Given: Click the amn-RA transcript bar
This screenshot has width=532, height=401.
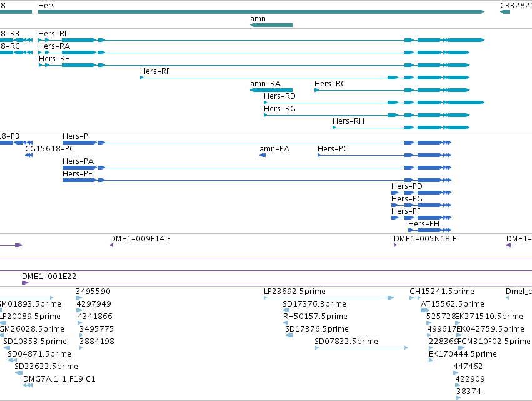Looking at the screenshot, I should click(x=271, y=90).
